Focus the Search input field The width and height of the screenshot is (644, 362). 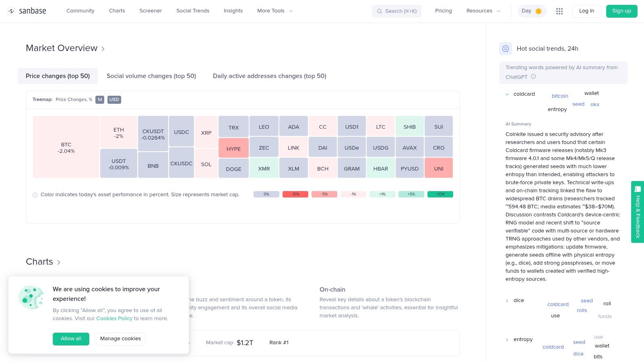[x=397, y=11]
